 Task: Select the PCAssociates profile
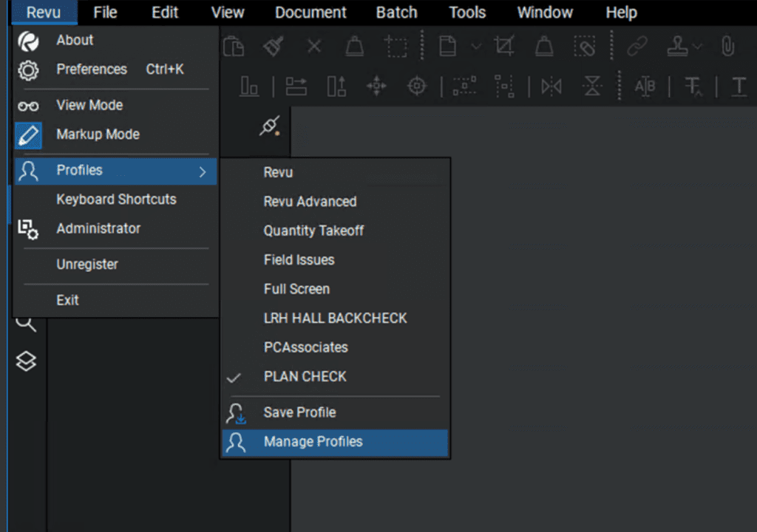pyautogui.click(x=335, y=347)
